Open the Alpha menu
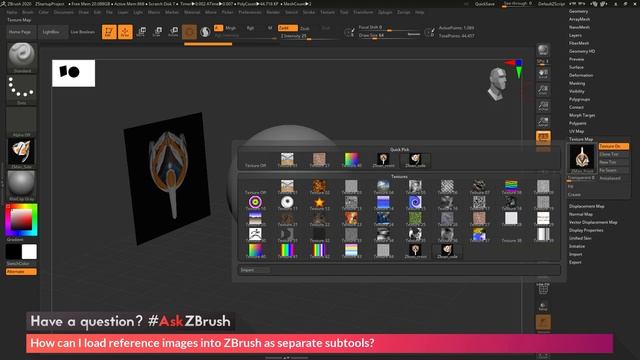640x360 pixels. click(x=12, y=12)
